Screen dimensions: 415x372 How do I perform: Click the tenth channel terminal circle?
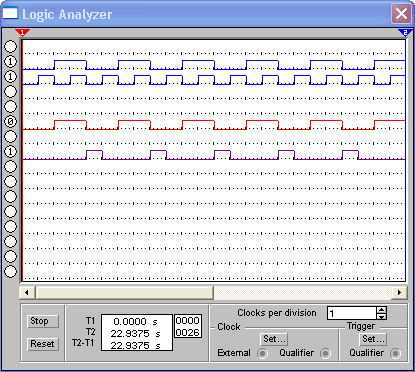(10, 181)
